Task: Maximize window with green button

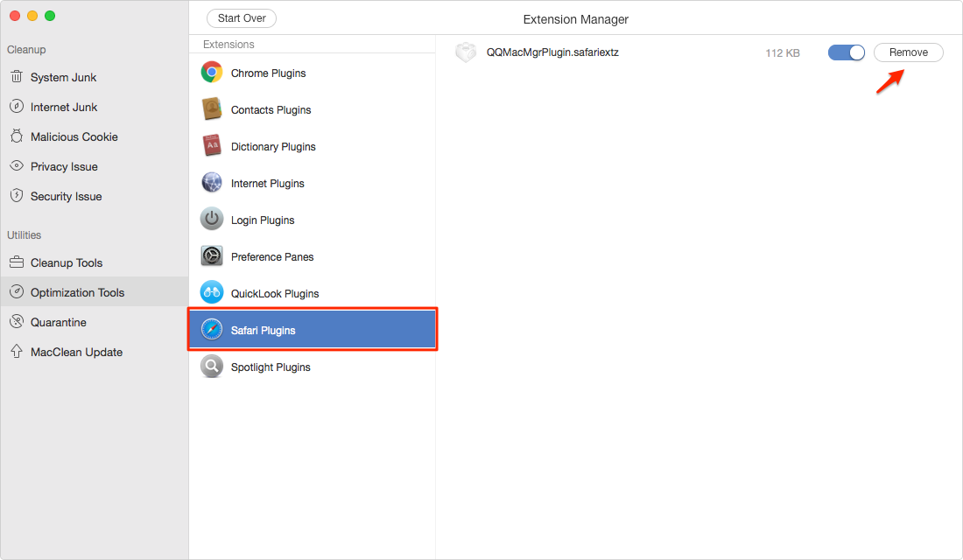Action: pos(50,16)
